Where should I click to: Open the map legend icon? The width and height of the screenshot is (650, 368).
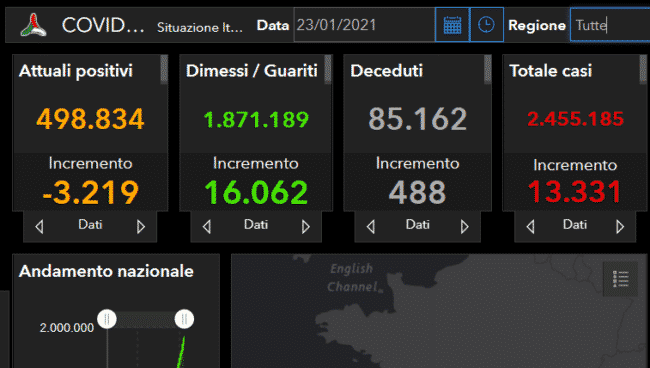coord(620,279)
